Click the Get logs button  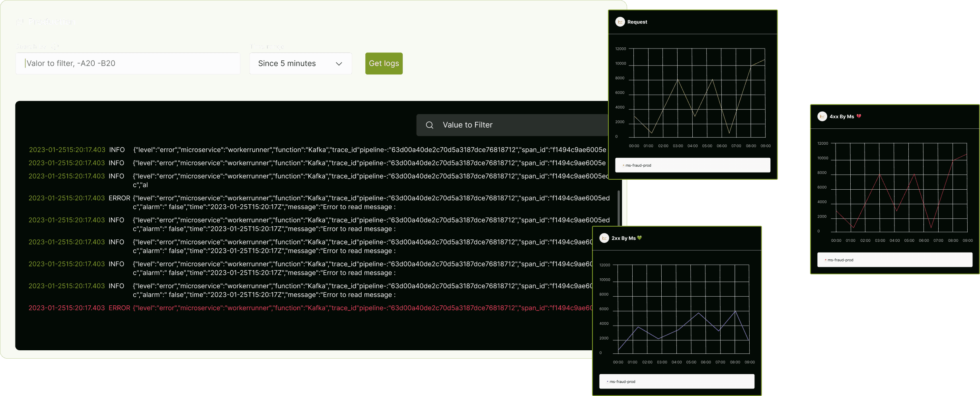384,63
